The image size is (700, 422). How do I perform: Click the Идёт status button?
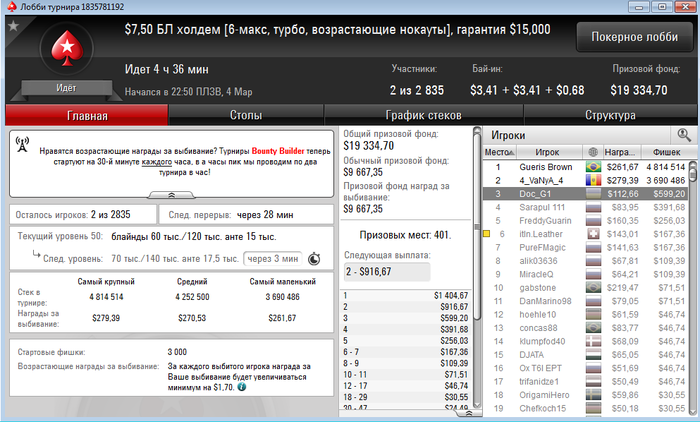66,88
